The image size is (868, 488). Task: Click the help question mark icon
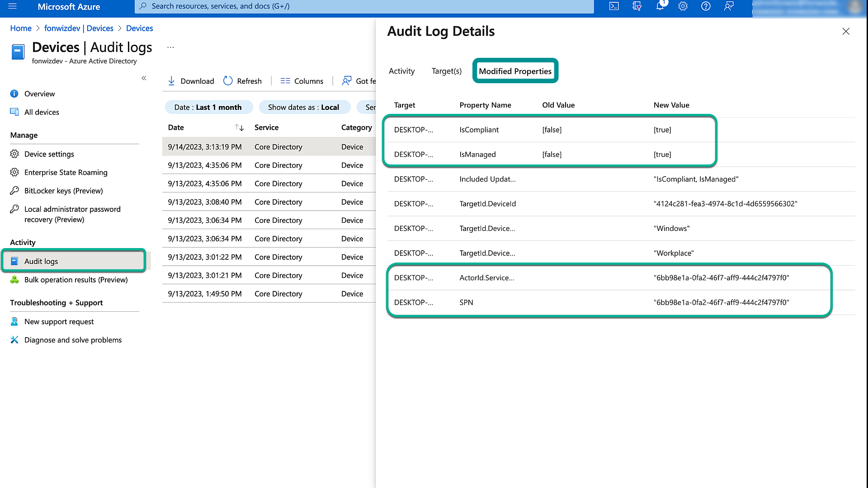click(706, 6)
